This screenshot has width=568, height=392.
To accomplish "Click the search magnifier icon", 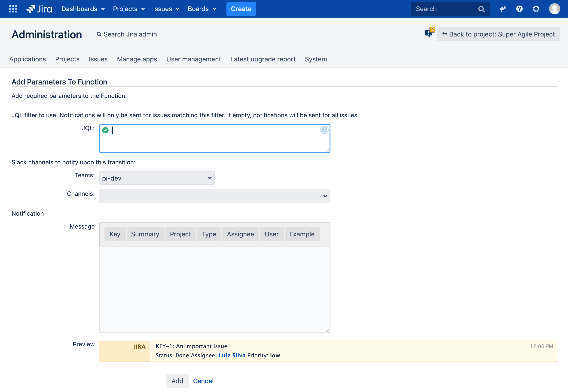I will point(481,9).
